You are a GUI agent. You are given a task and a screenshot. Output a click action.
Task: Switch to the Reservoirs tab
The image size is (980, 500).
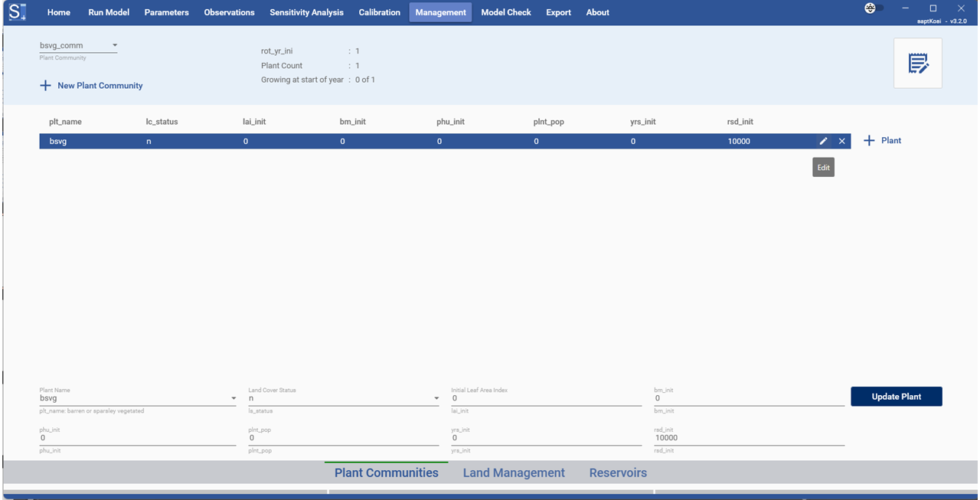617,472
